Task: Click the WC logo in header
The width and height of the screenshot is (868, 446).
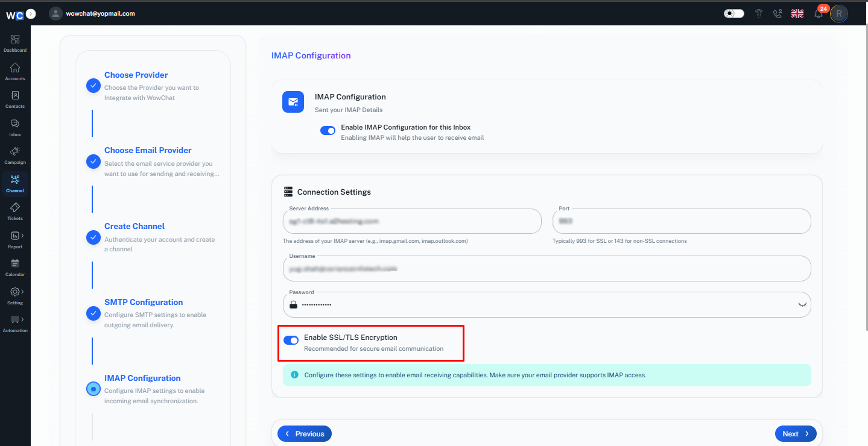Action: coord(14,16)
